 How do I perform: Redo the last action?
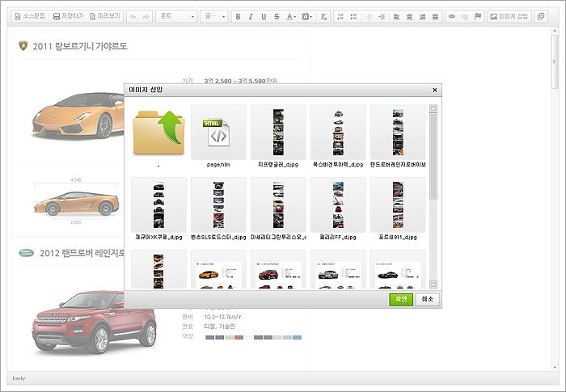146,17
